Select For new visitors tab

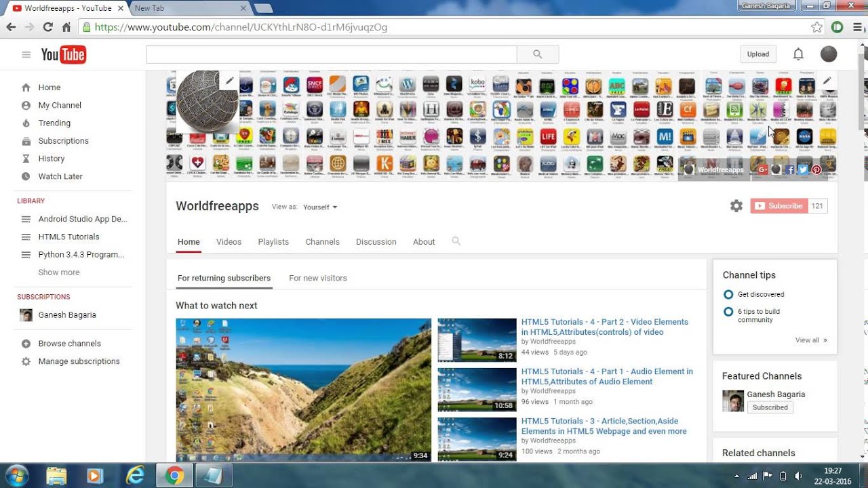pyautogui.click(x=318, y=278)
